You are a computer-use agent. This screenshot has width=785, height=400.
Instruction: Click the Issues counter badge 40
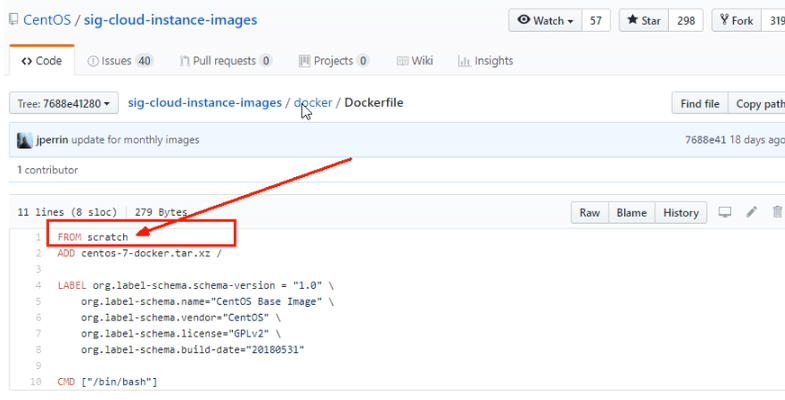(x=144, y=61)
